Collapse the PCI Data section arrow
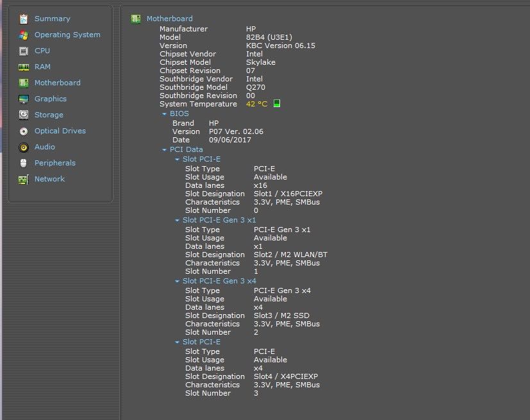The height and width of the screenshot is (420, 530). coord(164,150)
